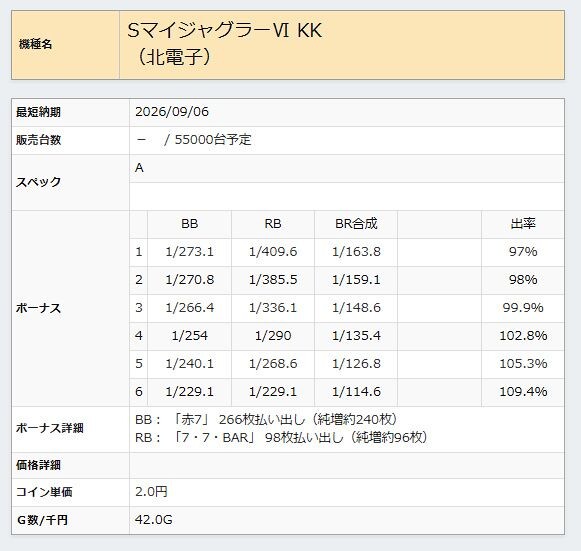The width and height of the screenshot is (581, 551).
Task: Select coin price 2.0円
Action: 151,492
